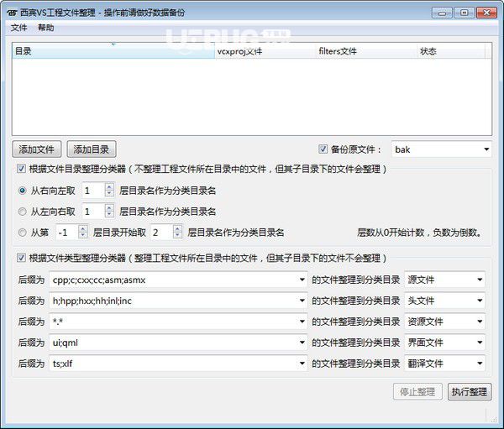504x429 pixels.
Task: Open the 资源文件 category dropdown
Action: coord(444,322)
